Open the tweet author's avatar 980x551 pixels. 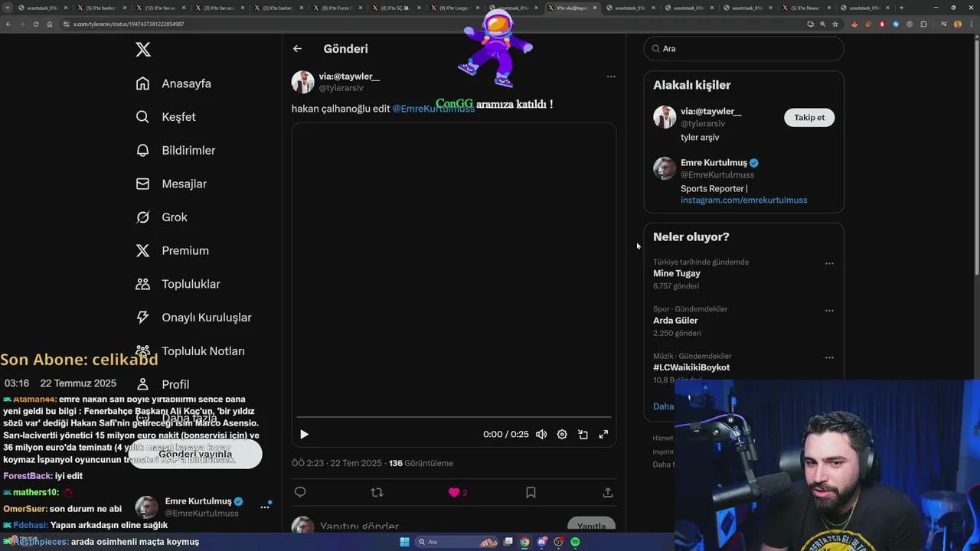[302, 82]
